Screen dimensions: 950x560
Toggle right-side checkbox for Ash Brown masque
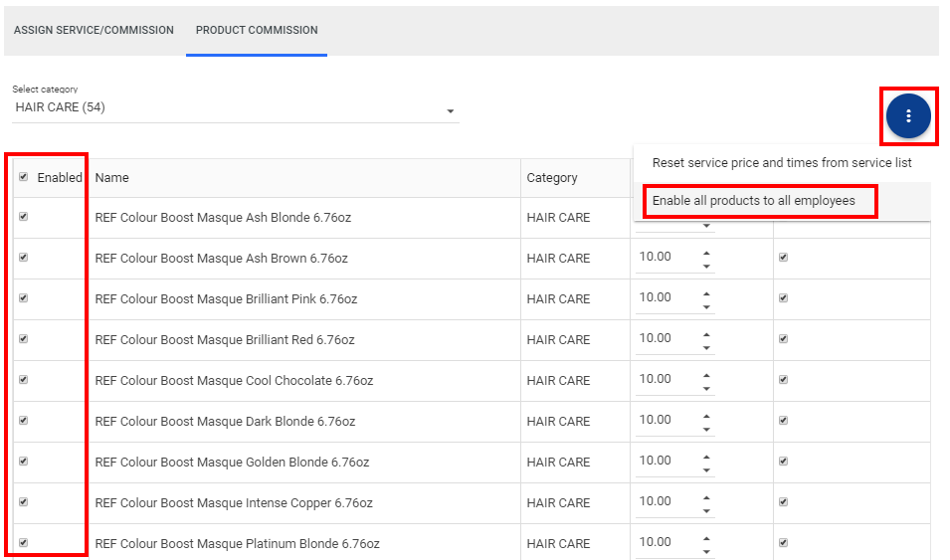[x=783, y=258]
